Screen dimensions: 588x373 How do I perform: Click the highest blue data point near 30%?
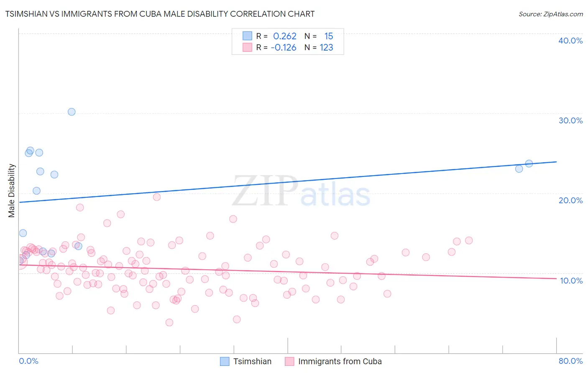pyautogui.click(x=72, y=112)
